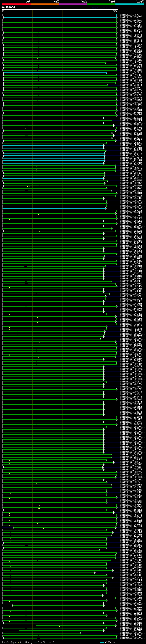Click the orange ~40% identity legend segment
The width and height of the screenshot is (146, 644).
(45, 4)
